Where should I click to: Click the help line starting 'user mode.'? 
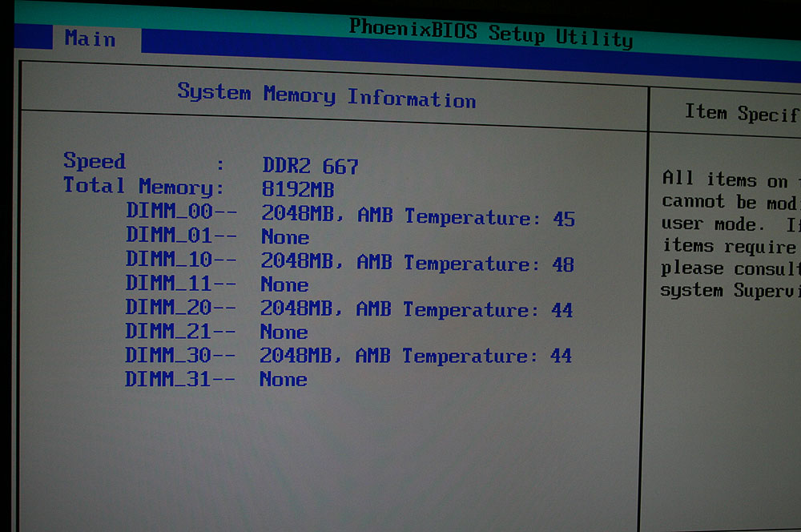coord(731,224)
